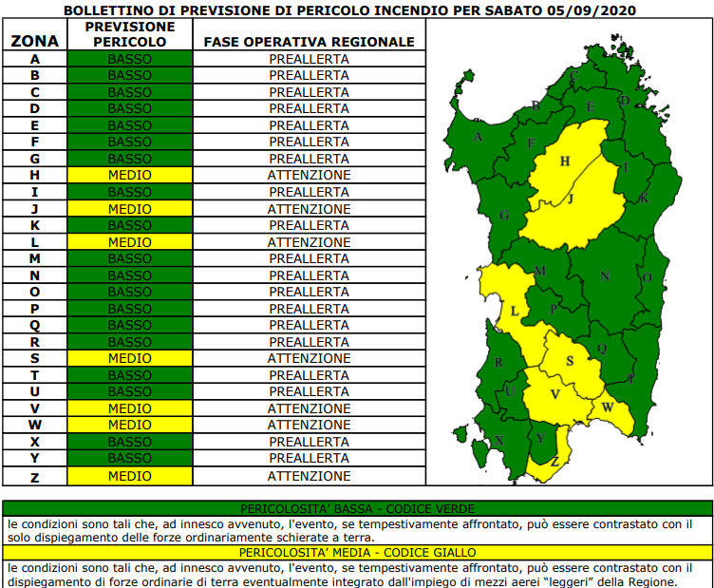Select the zone letter S in the table
Screen dimensions: 714x588
(35, 359)
